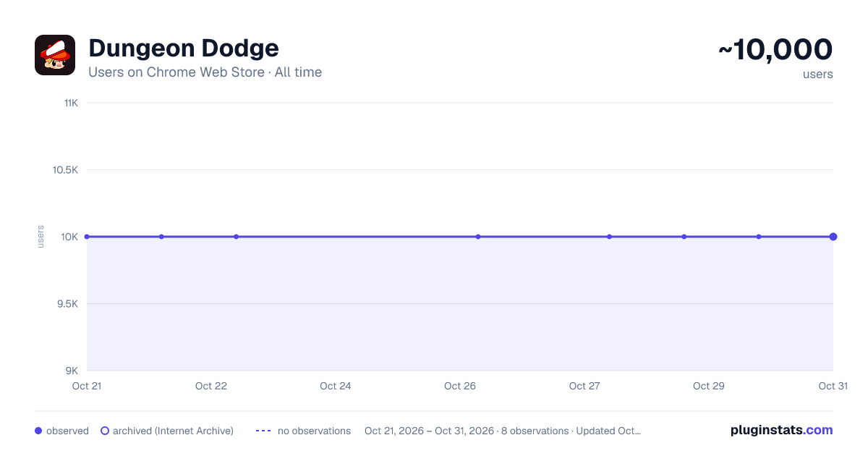The width and height of the screenshot is (868, 456).
Task: Click the dashed no observations legend marker
Action: pos(263,431)
